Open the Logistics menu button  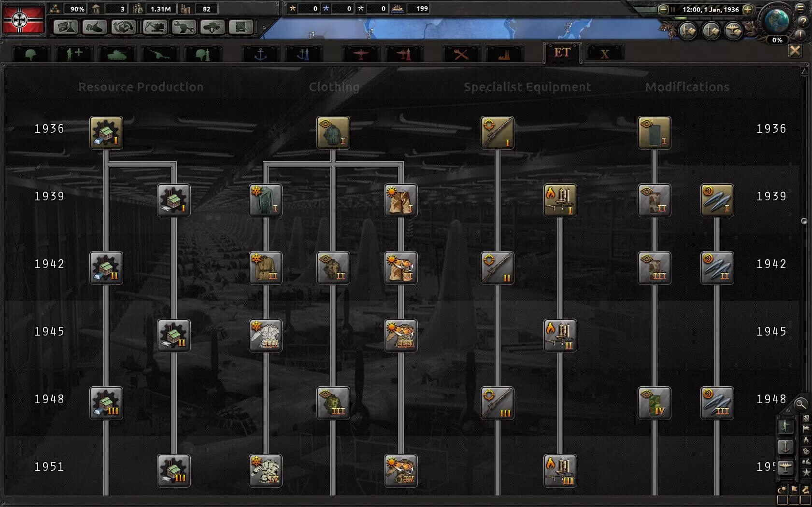(241, 27)
